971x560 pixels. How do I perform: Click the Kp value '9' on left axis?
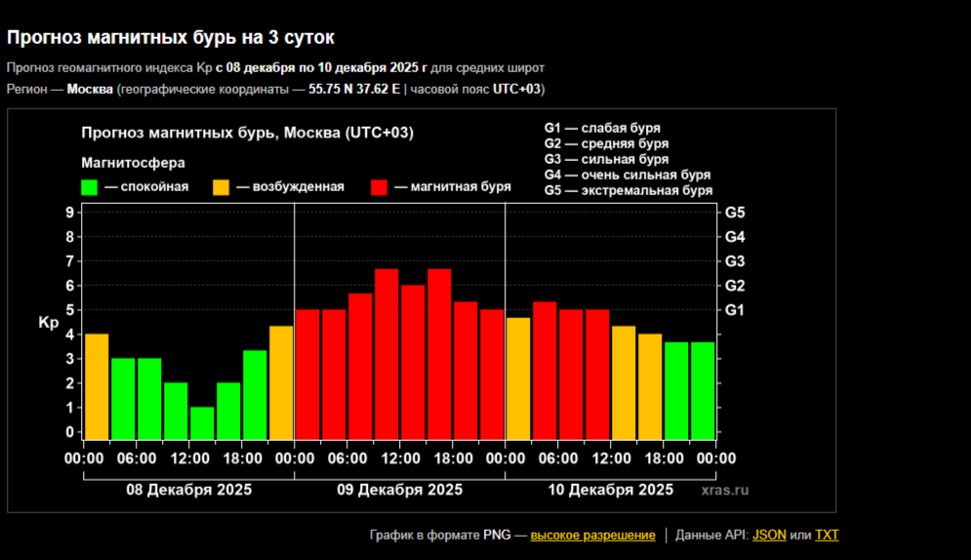click(x=70, y=213)
